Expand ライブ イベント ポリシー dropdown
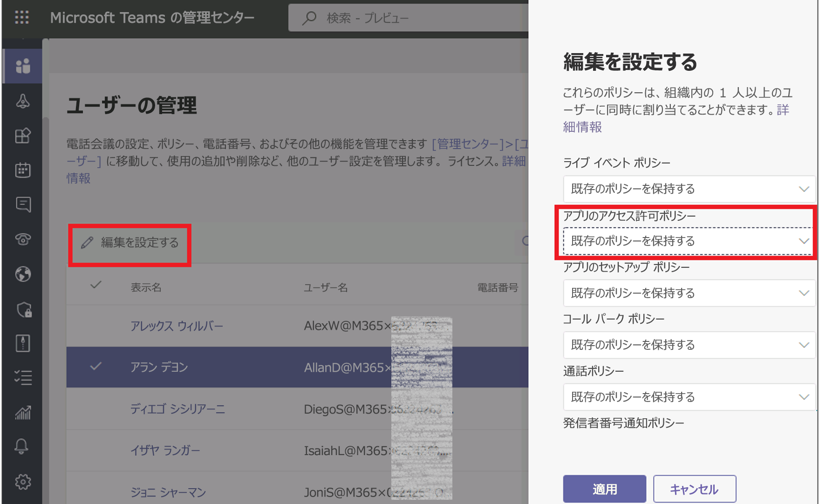 tap(689, 189)
